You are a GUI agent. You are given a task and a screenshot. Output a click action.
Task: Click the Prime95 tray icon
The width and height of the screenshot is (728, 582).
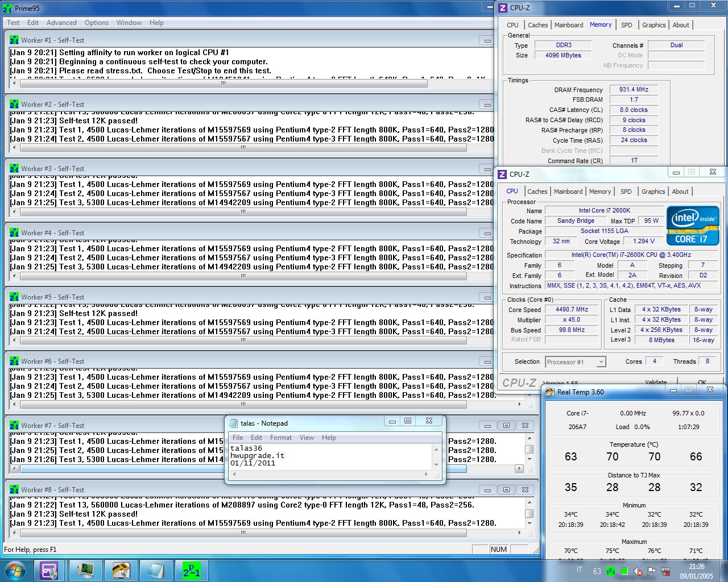(x=611, y=571)
